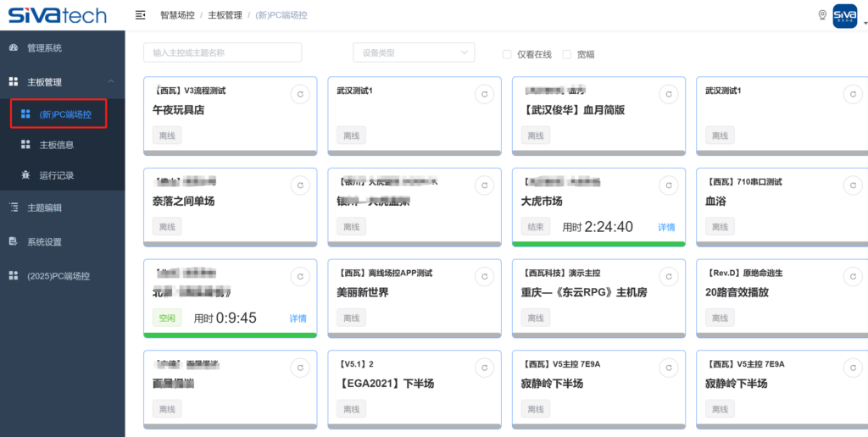Click refresh icon on 美丽新世界 card

tap(485, 277)
